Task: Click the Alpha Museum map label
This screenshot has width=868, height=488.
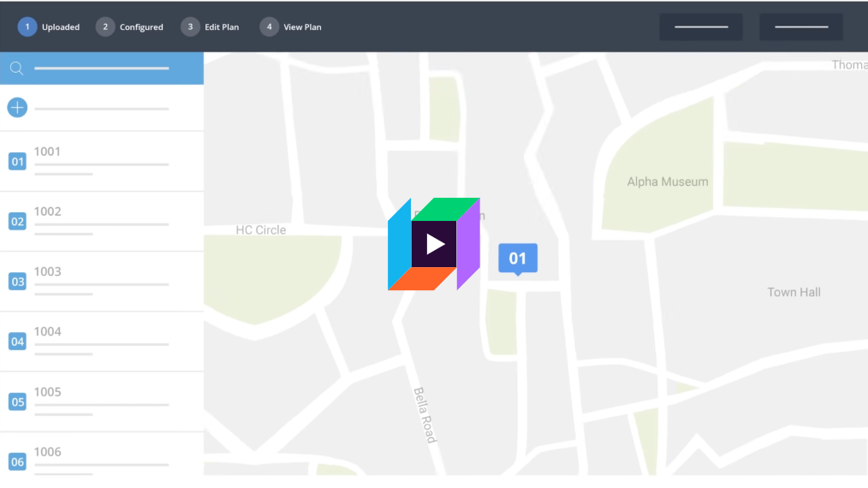Action: (x=667, y=182)
